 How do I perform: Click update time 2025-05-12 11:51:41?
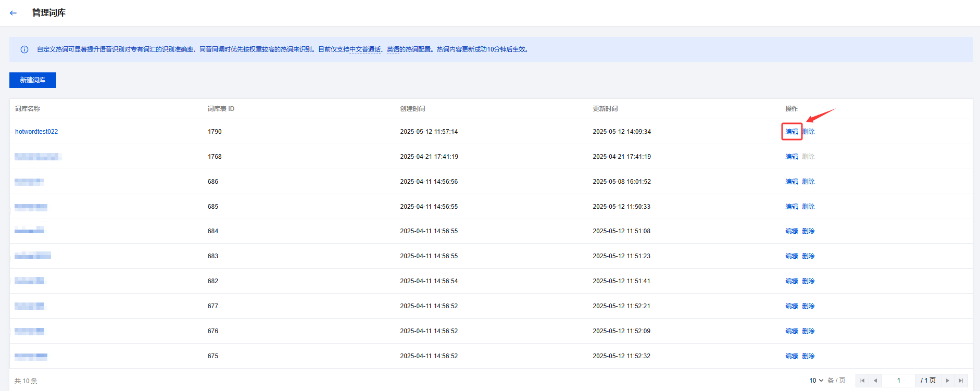622,281
